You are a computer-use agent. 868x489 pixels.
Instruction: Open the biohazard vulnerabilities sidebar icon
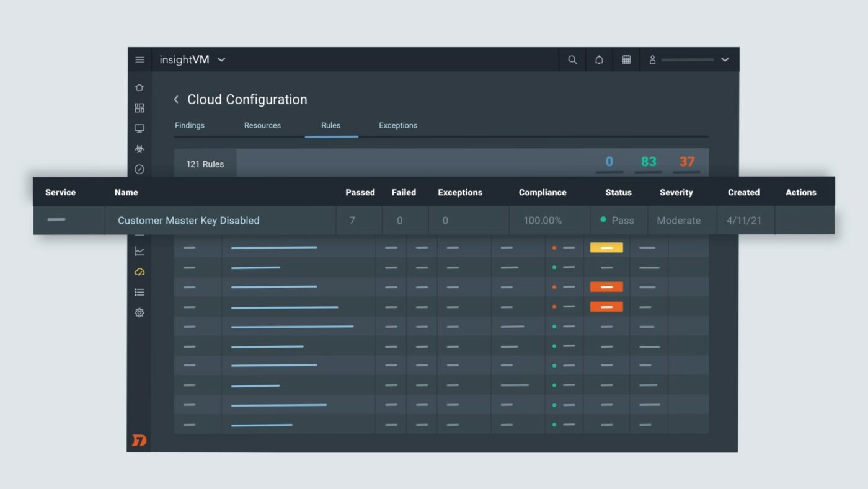pyautogui.click(x=139, y=149)
